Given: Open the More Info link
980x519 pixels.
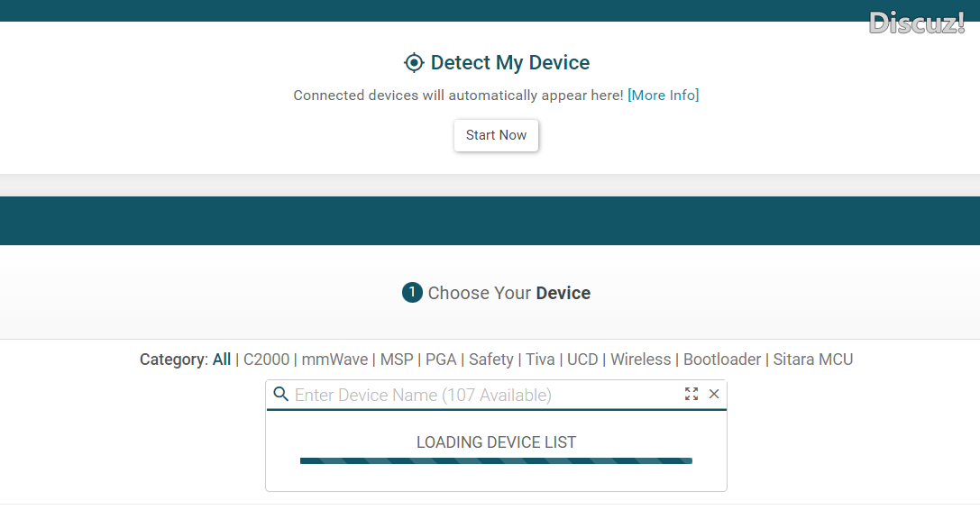Looking at the screenshot, I should (x=663, y=96).
